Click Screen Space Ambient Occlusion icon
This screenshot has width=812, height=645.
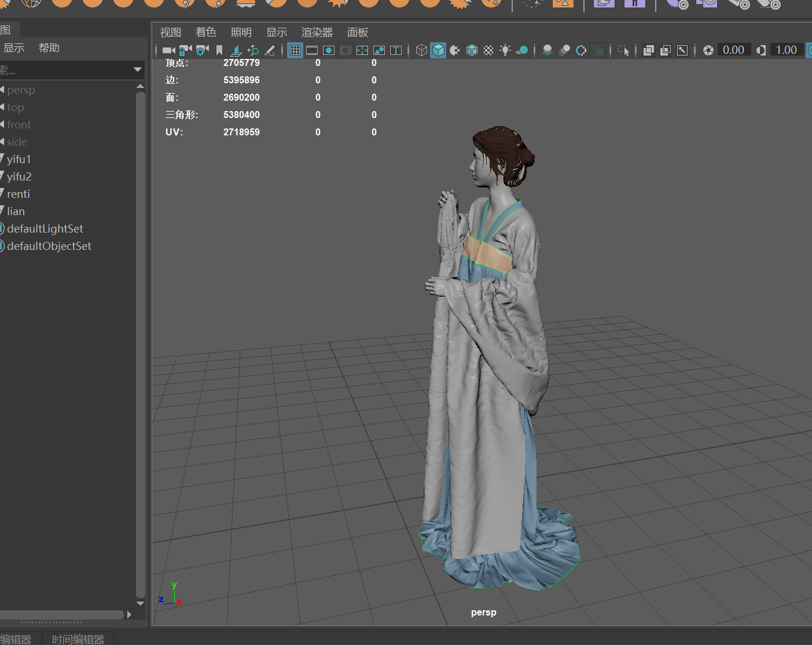548,50
